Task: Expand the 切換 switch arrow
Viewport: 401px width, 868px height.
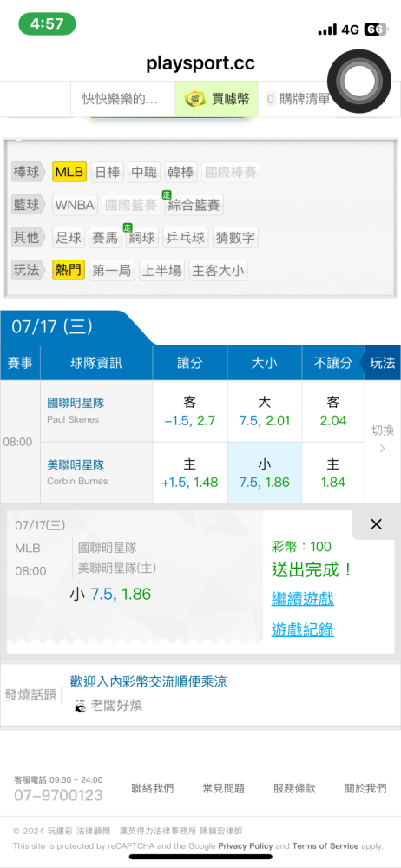Action: 382,439
